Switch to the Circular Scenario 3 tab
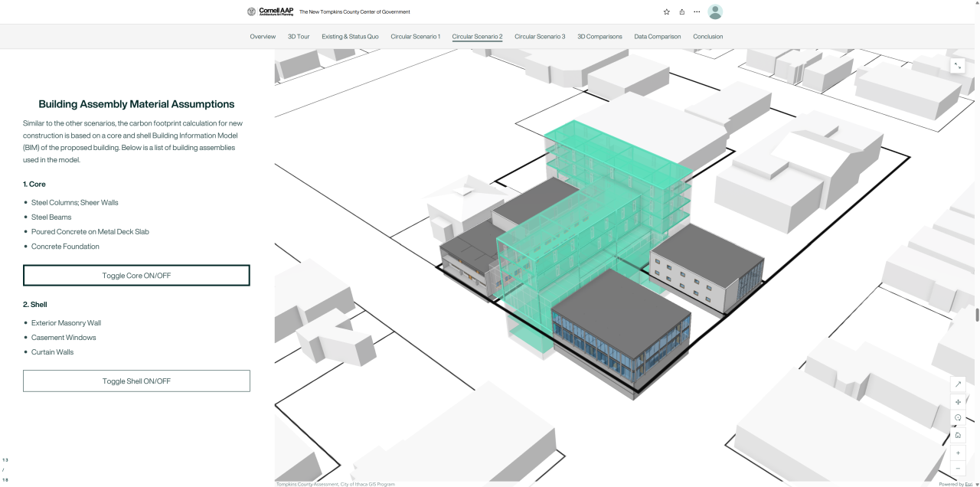The image size is (980, 487). (538, 36)
